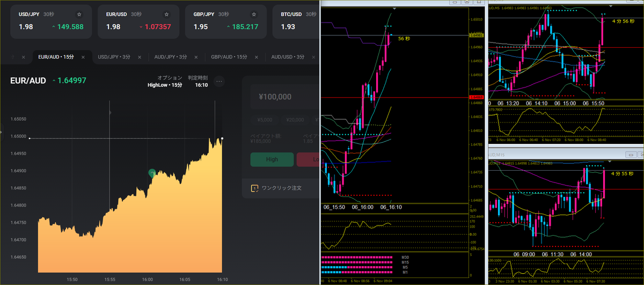
Task: Click the EUR/AUD pair title above chart
Action: [28, 81]
